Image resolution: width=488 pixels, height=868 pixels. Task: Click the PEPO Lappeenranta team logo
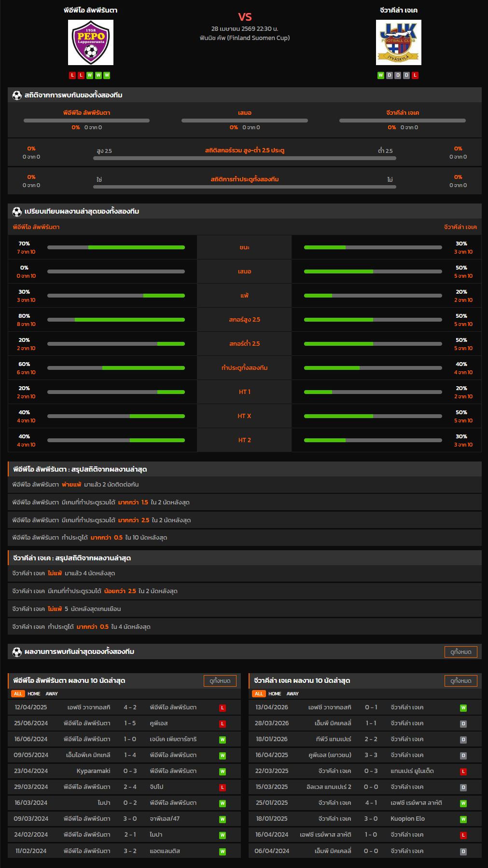(x=91, y=42)
